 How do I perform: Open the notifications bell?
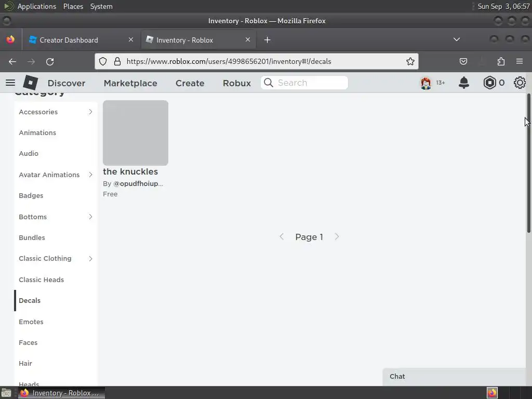(x=464, y=83)
